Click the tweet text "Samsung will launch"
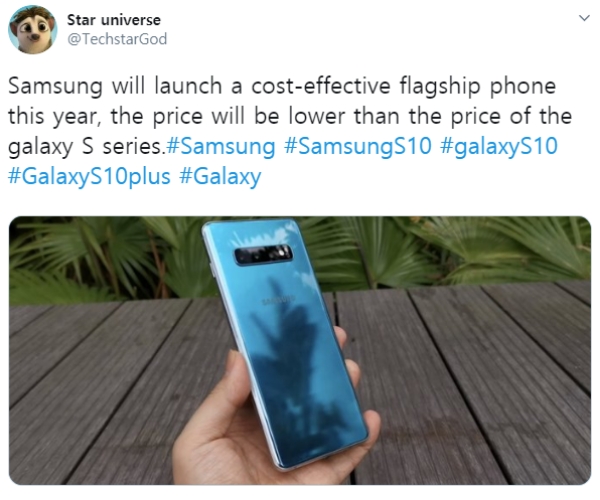Viewport: 600px width, 500px height. (115, 86)
